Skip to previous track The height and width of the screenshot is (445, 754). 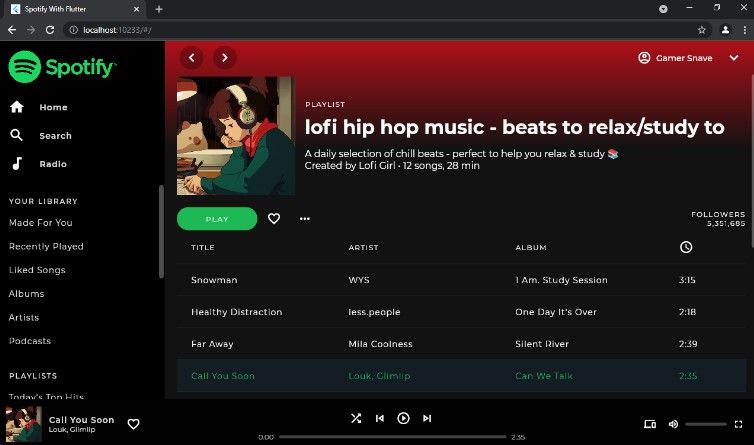380,418
